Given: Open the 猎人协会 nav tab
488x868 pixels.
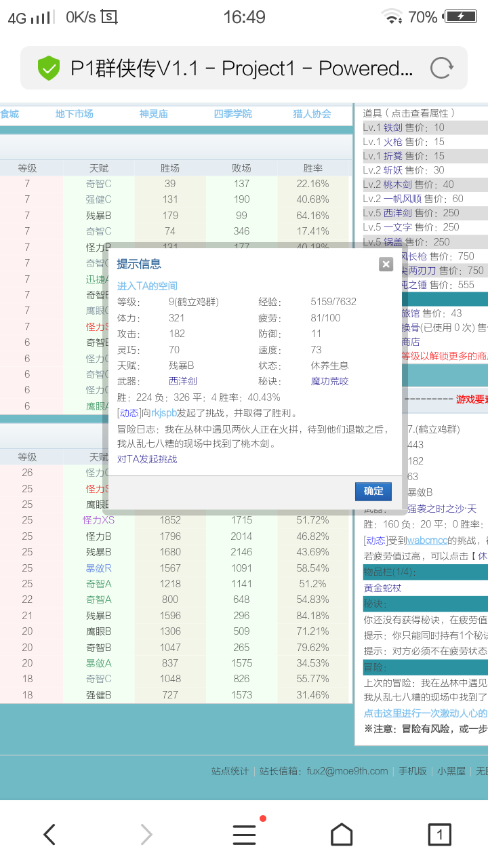Looking at the screenshot, I should (x=312, y=114).
